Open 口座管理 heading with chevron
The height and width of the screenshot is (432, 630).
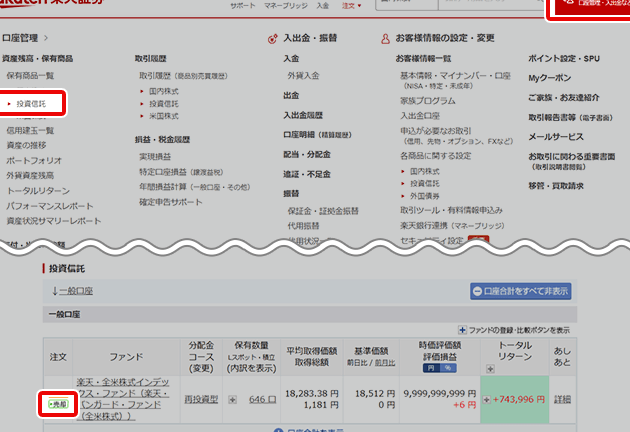[x=25, y=38]
